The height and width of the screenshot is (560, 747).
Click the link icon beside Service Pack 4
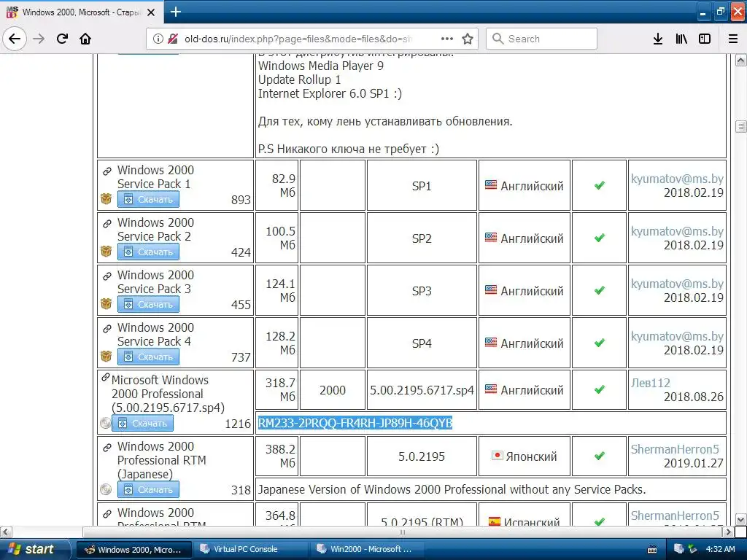pos(107,328)
